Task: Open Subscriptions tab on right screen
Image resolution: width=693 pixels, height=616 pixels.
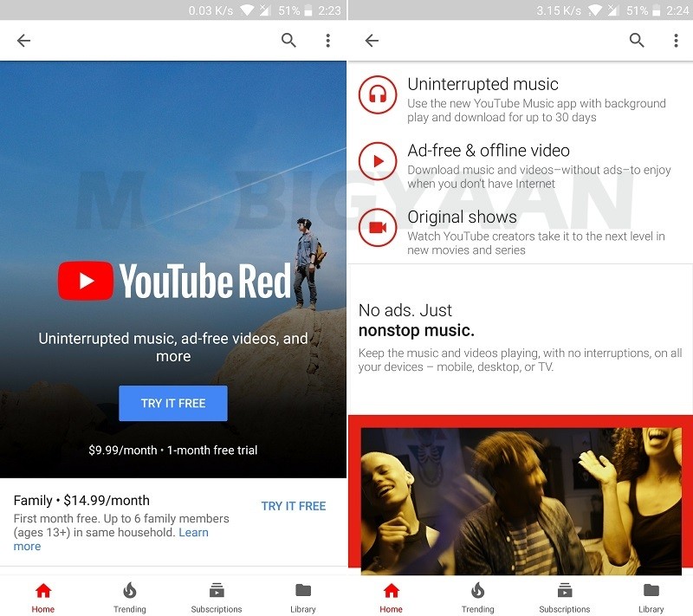Action: [565, 598]
